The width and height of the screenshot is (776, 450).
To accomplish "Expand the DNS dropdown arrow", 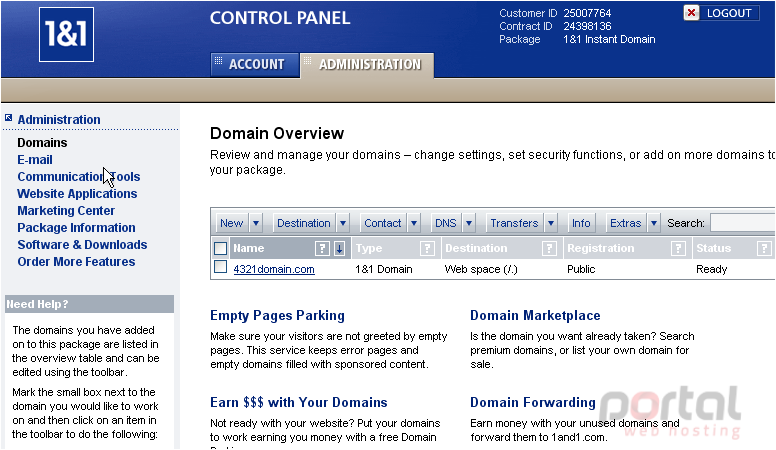I will pyautogui.click(x=469, y=223).
